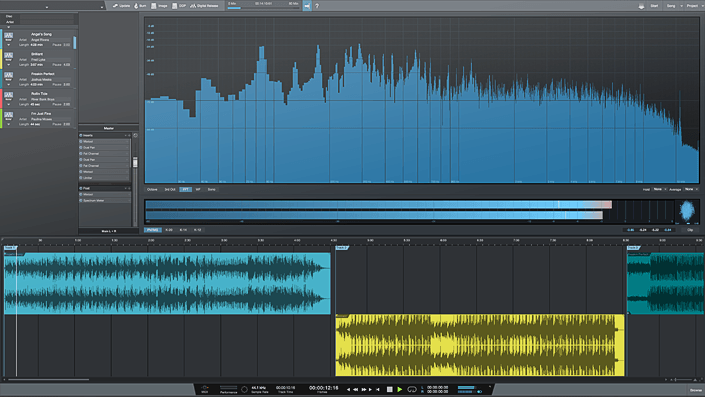The width and height of the screenshot is (705, 397).
Task: Click the Stop button in transport
Action: (x=390, y=389)
